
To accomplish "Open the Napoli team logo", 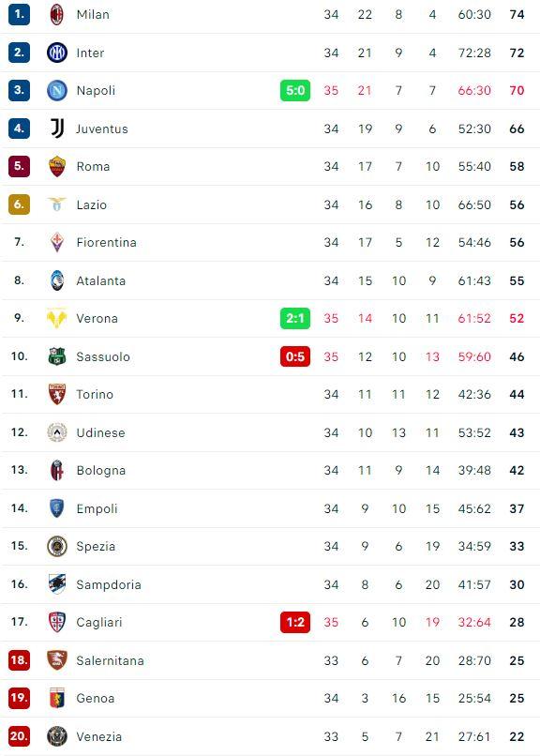I will tap(57, 91).
